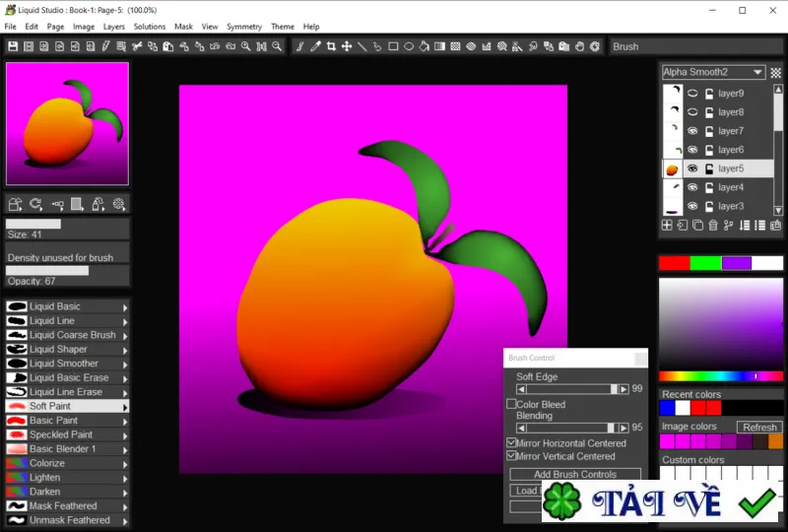The height and width of the screenshot is (532, 788).
Task: Click the rainbow hue slider bar
Action: tap(721, 376)
